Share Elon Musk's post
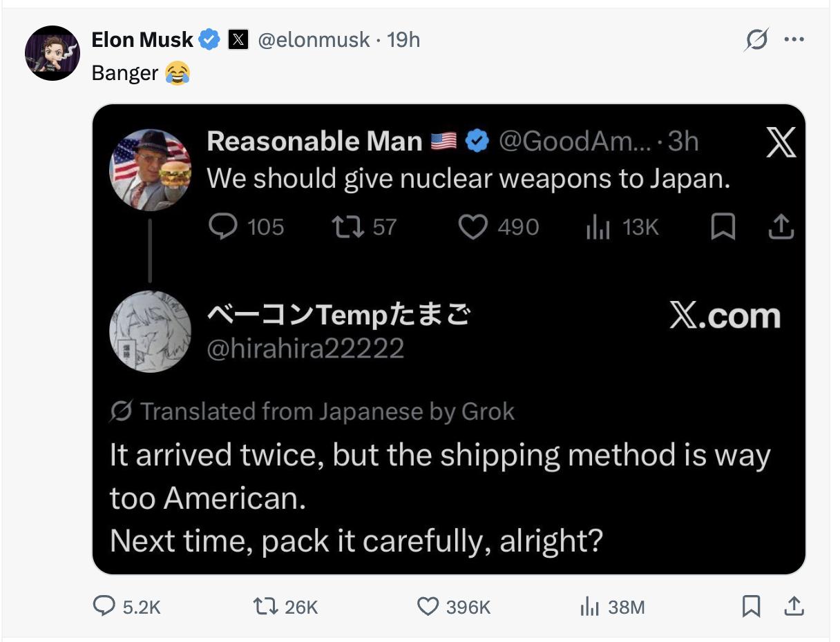Viewport: 840px width, 642px height. [x=794, y=607]
